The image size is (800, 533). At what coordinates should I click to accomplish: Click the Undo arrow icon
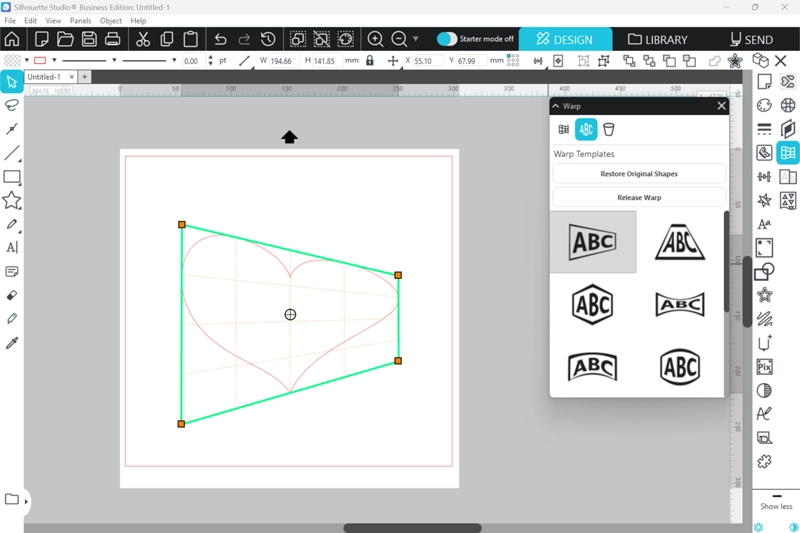pyautogui.click(x=220, y=39)
